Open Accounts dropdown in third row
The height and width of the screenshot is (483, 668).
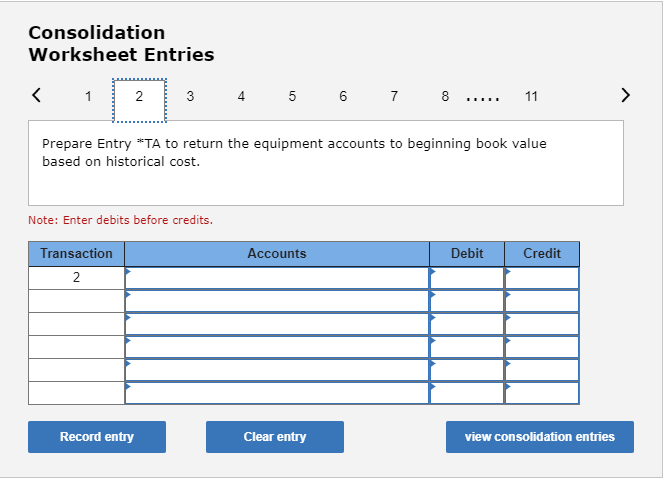tap(277, 324)
